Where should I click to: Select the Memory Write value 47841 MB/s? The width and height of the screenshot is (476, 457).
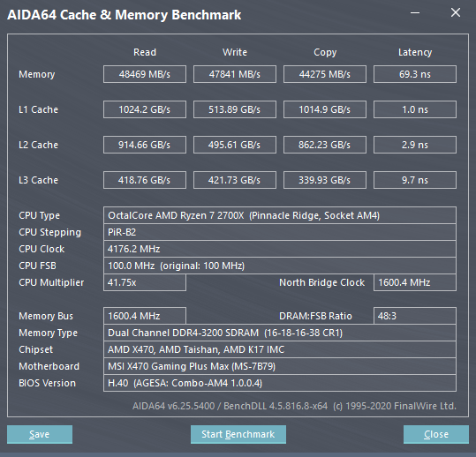[235, 74]
